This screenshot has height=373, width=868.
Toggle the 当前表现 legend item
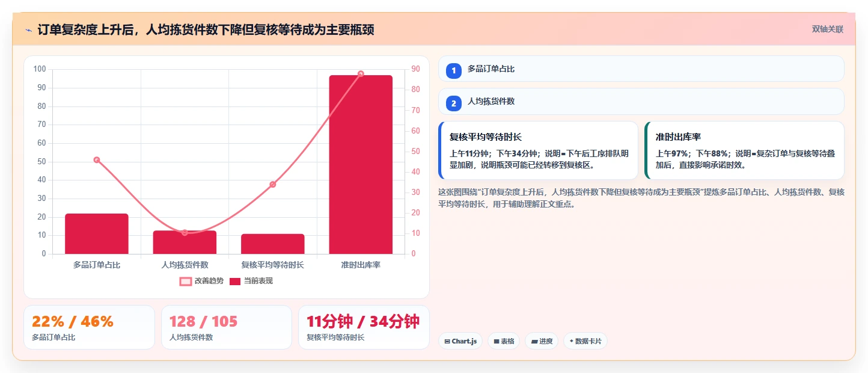click(251, 281)
